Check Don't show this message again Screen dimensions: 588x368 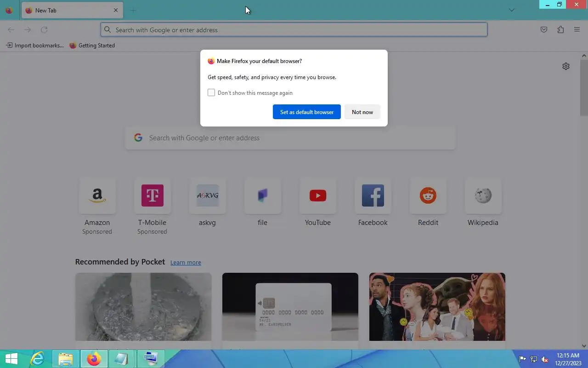coord(211,93)
